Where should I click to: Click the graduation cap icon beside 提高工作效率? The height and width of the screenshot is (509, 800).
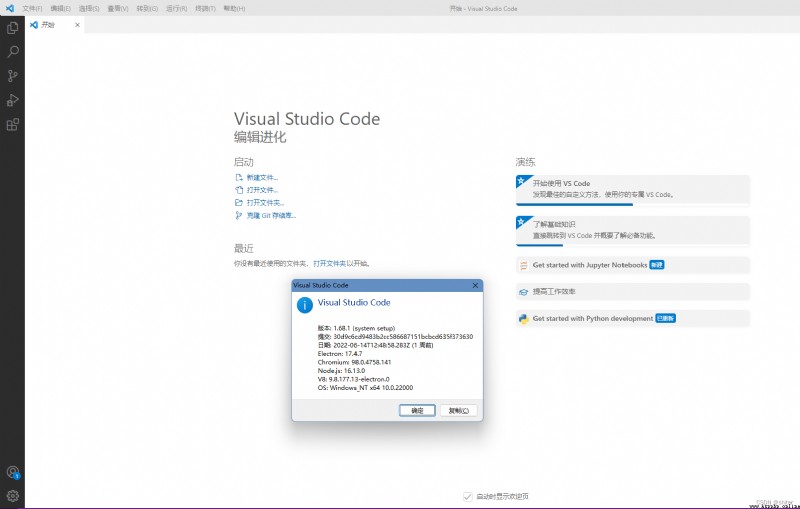coord(523,292)
